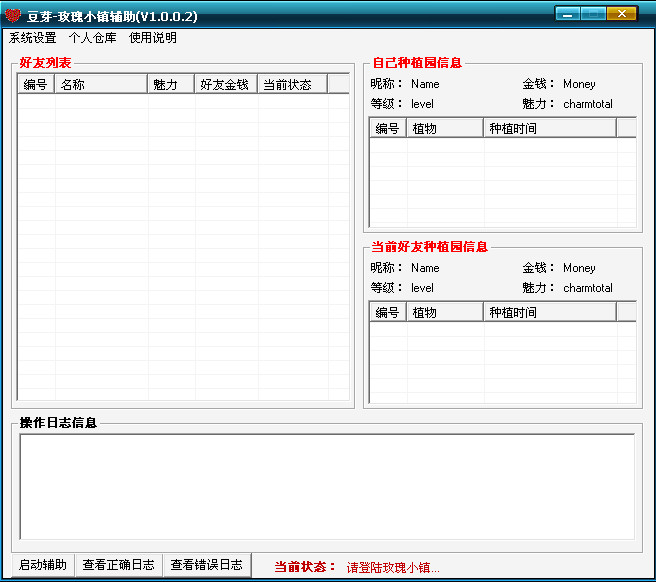
Task: Click the app icon in the title bar
Action: coord(13,15)
